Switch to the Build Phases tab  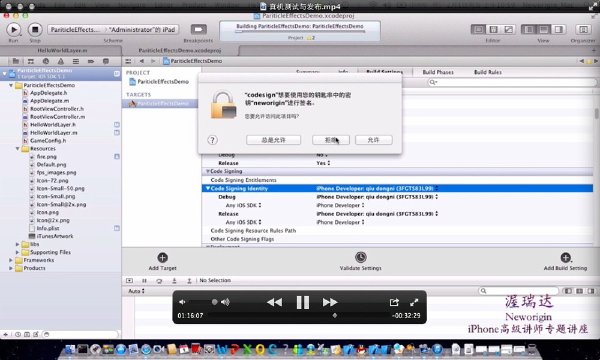pyautogui.click(x=438, y=72)
